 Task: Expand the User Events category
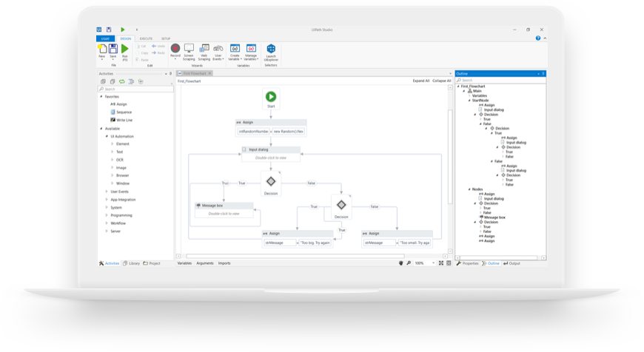coord(107,192)
